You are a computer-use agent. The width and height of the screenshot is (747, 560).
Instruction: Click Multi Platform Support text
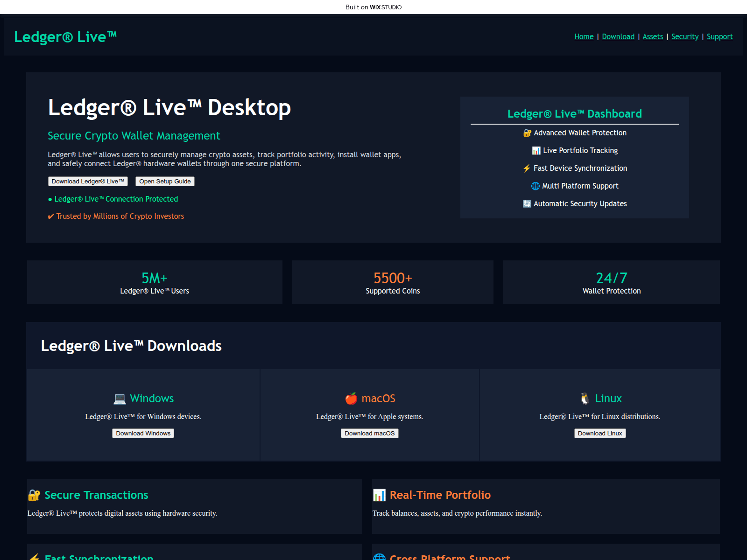point(580,186)
